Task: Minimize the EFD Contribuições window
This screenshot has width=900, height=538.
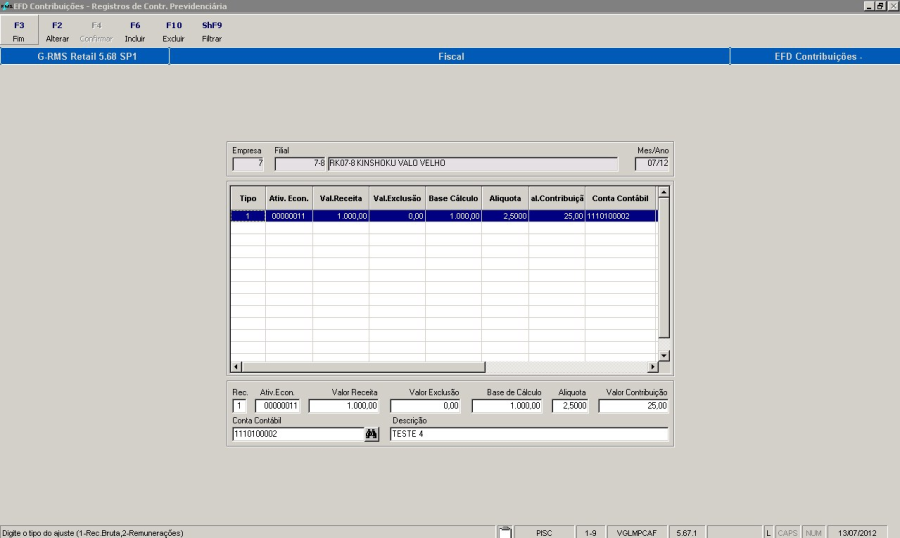Action: (868, 6)
